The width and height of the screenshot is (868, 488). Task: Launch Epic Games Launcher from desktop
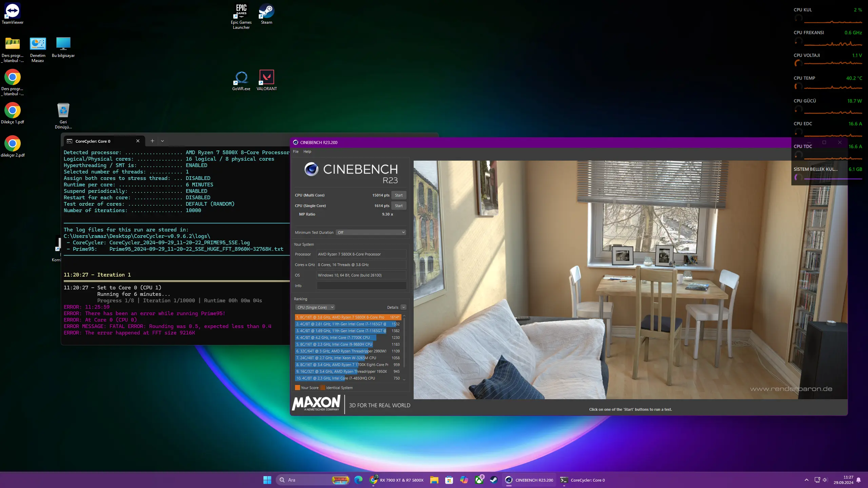(x=241, y=16)
